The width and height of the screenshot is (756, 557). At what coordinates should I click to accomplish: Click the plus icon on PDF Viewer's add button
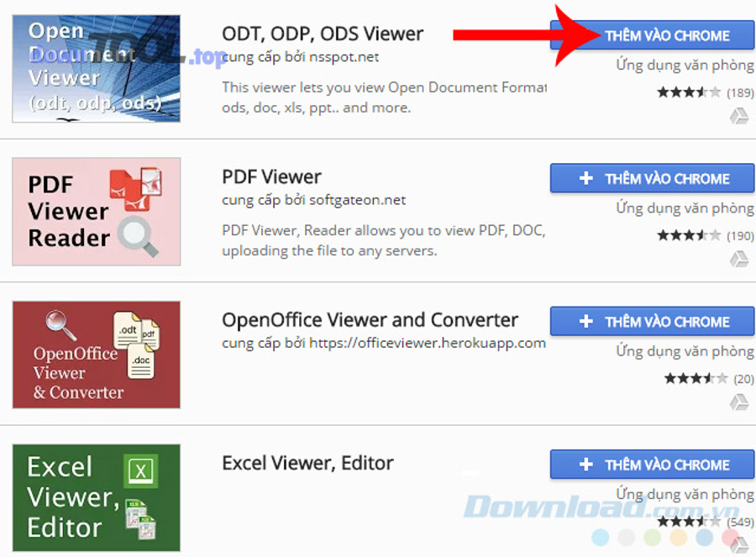(x=586, y=178)
